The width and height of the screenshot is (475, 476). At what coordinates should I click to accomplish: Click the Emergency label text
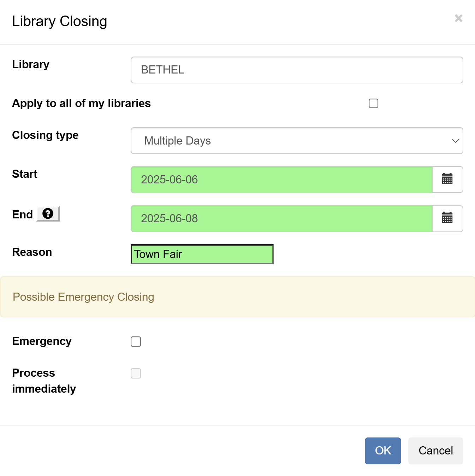point(42,341)
